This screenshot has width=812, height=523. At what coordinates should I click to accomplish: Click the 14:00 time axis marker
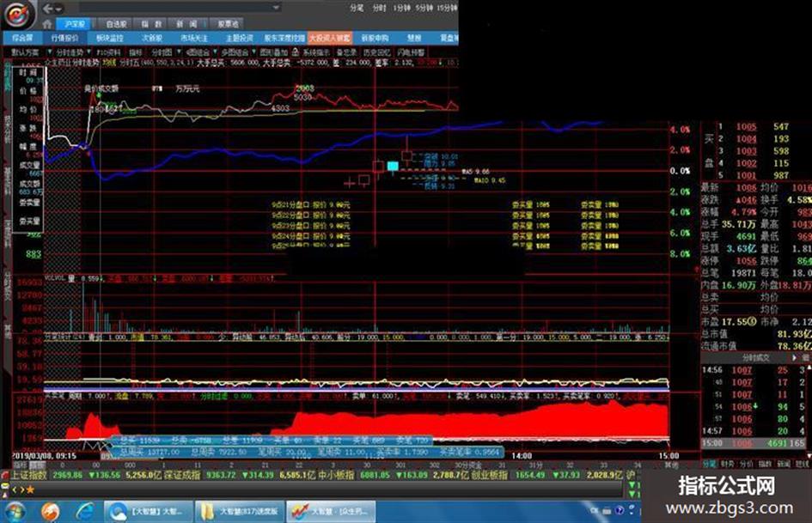coord(522,456)
